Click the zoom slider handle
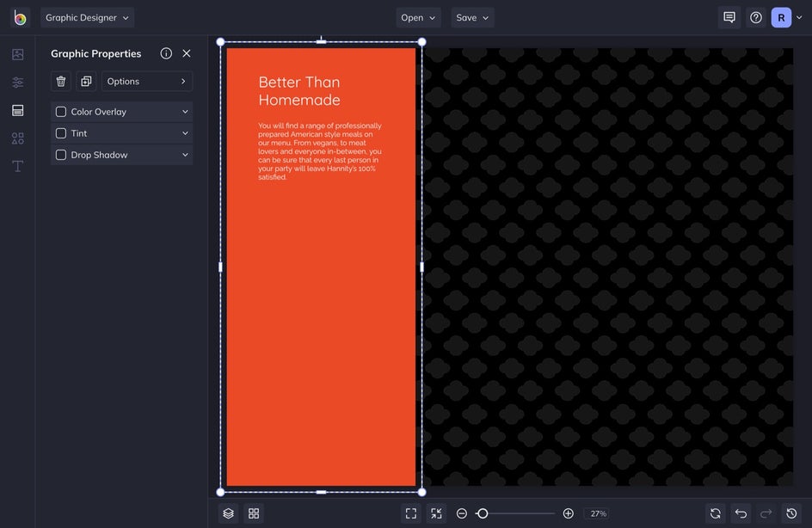The height and width of the screenshot is (528, 812). tap(483, 513)
